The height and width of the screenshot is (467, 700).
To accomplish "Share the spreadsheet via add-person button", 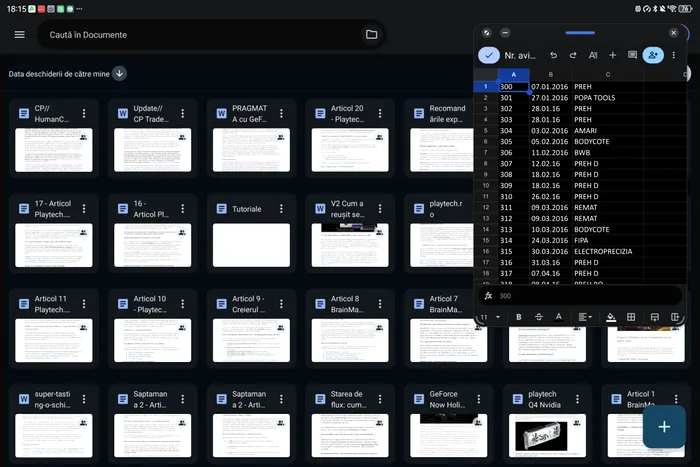I will pyautogui.click(x=653, y=55).
